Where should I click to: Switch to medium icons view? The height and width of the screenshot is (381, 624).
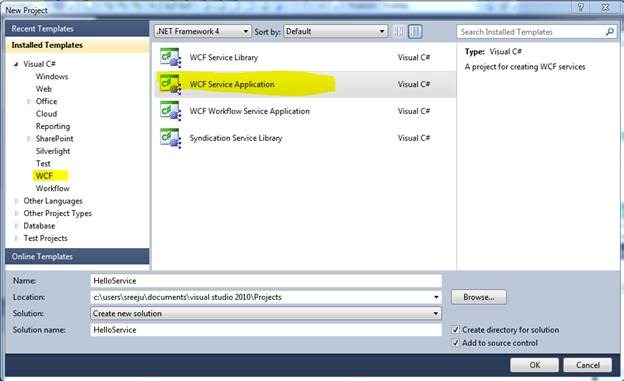[415, 31]
